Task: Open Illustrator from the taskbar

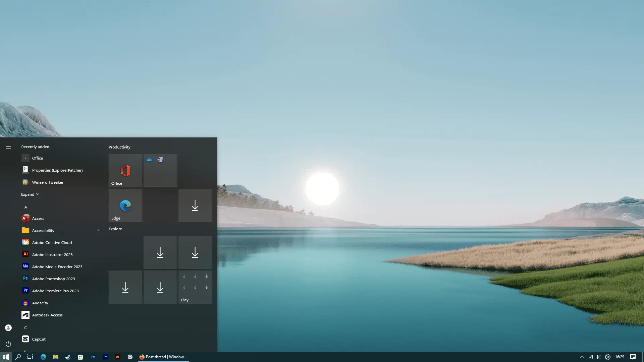Action: tap(118, 357)
